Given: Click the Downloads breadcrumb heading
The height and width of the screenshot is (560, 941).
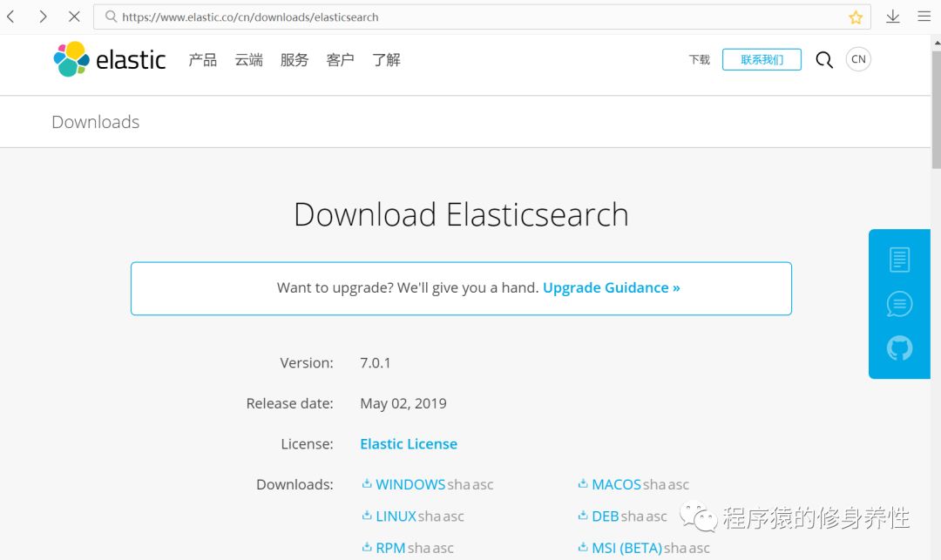Looking at the screenshot, I should tap(96, 122).
